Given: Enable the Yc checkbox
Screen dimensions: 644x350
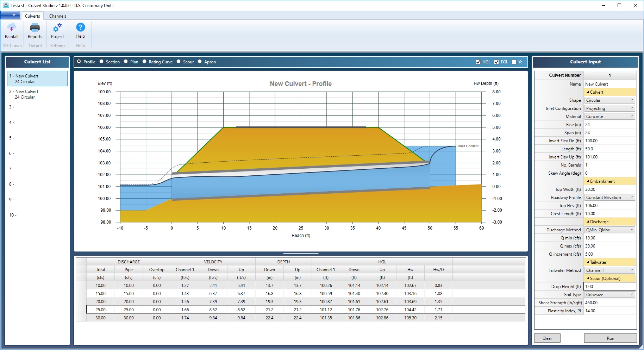Looking at the screenshot, I should pyautogui.click(x=514, y=62).
